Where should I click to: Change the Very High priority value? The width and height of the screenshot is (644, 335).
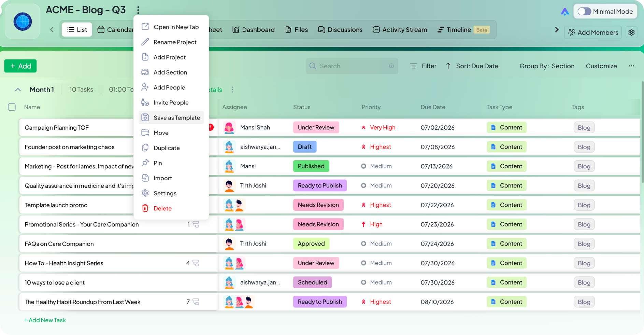[x=378, y=127]
